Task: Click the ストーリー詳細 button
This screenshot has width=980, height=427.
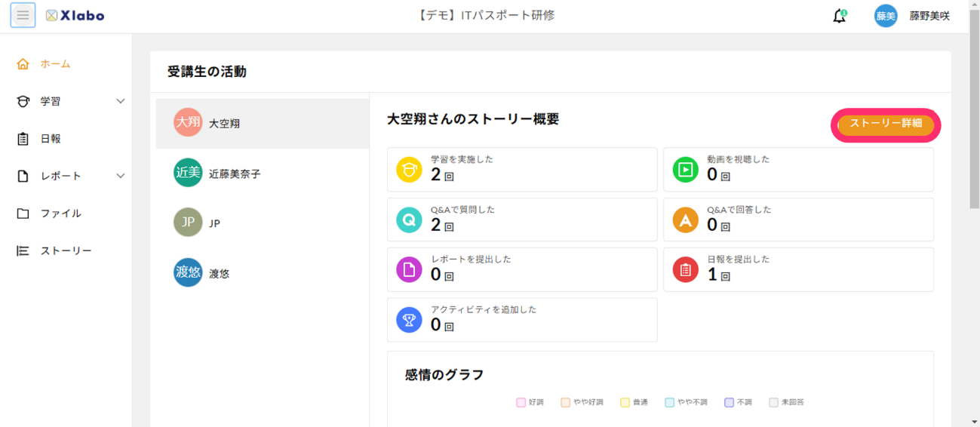Action: point(886,124)
